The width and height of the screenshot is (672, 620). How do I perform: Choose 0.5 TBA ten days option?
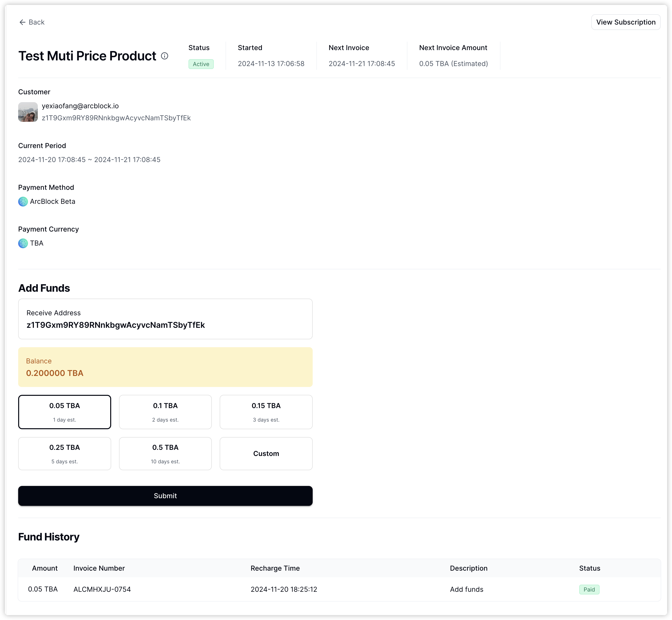tap(165, 453)
